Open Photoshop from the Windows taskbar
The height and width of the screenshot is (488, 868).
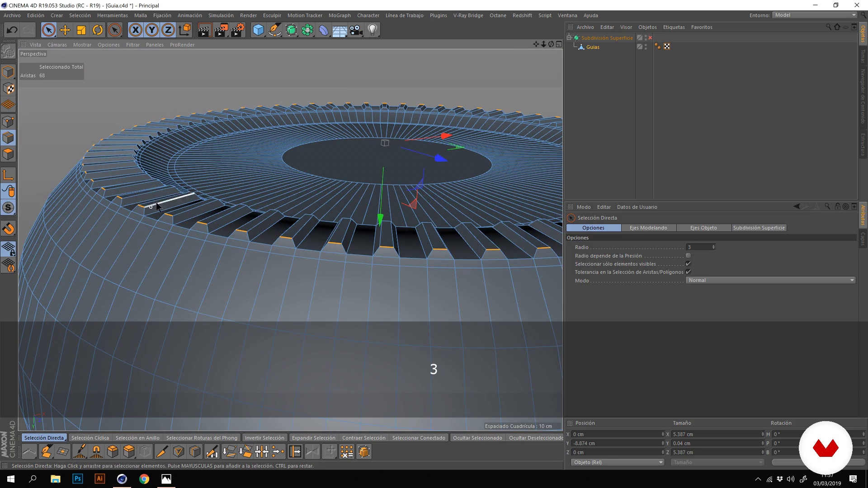[78, 479]
